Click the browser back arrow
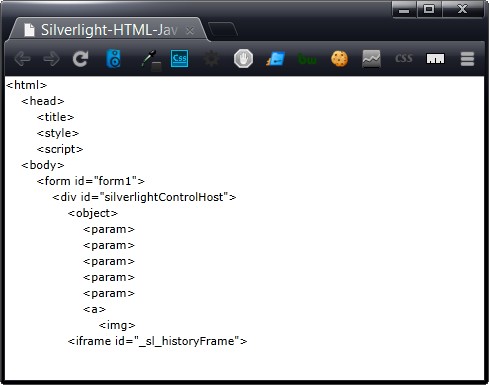 (23, 59)
